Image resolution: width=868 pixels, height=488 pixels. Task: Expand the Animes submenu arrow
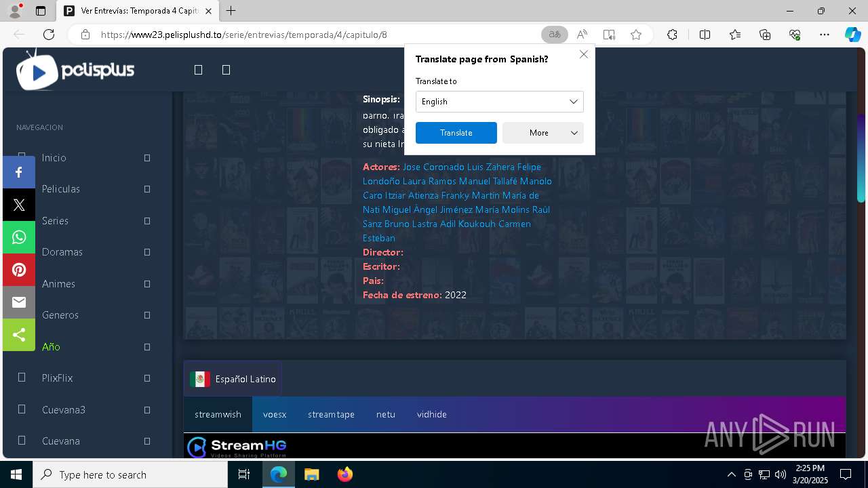pos(147,284)
